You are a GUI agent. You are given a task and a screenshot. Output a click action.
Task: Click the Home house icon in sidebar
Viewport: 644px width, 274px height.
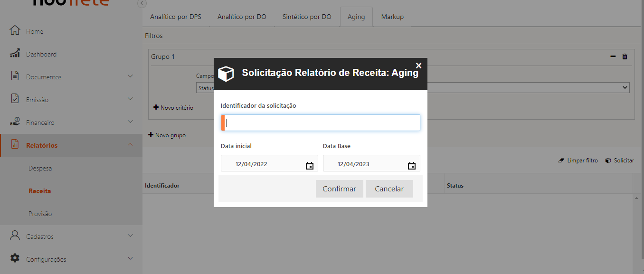pos(15,30)
